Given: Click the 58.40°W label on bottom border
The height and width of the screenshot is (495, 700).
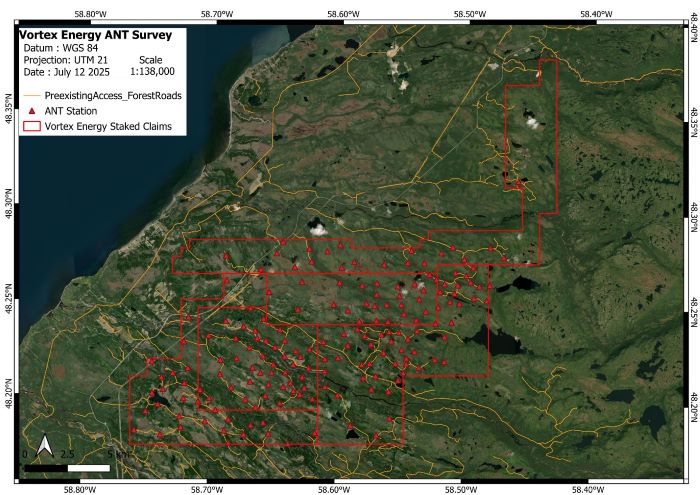Looking at the screenshot, I should (x=587, y=488).
